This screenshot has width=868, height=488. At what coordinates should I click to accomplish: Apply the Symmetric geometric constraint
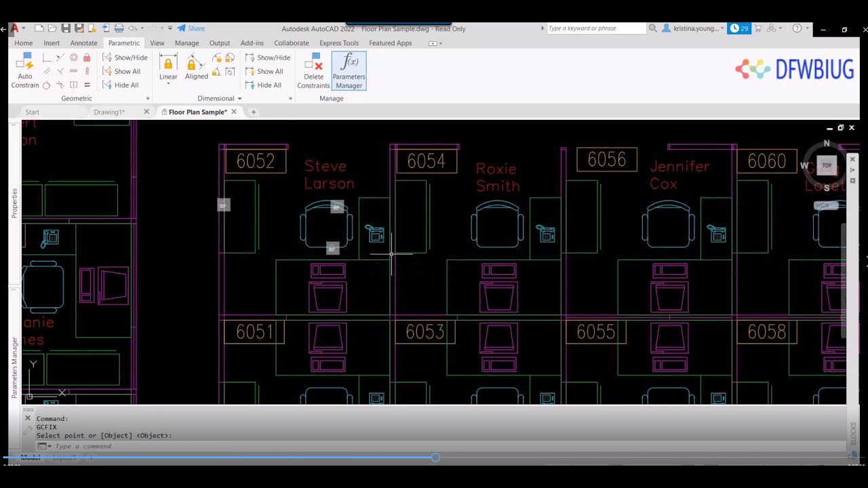click(73, 85)
